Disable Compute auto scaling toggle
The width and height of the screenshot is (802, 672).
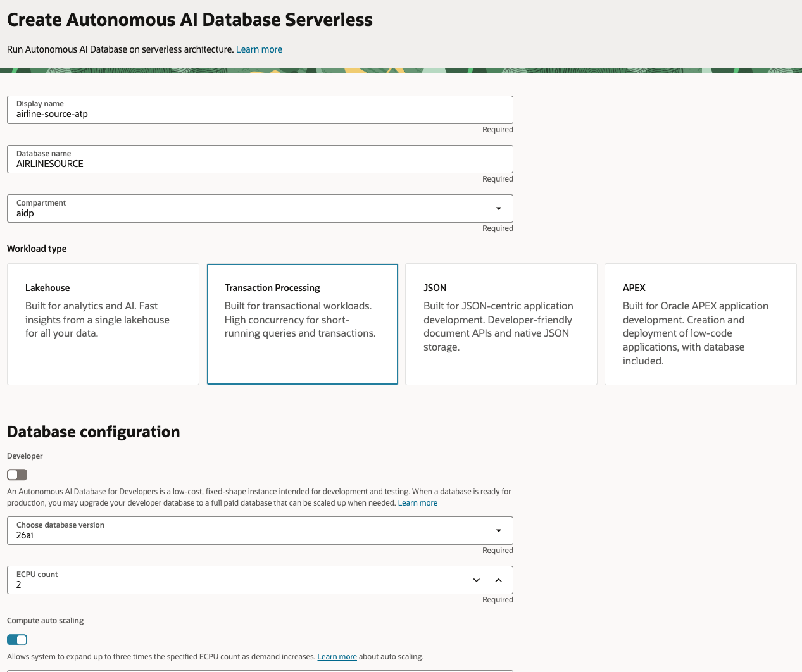[17, 640]
